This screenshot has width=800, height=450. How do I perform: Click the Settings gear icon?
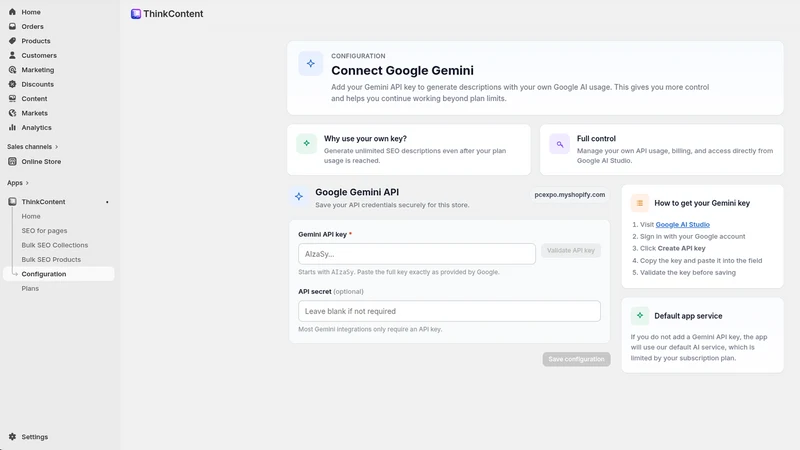[x=12, y=437]
